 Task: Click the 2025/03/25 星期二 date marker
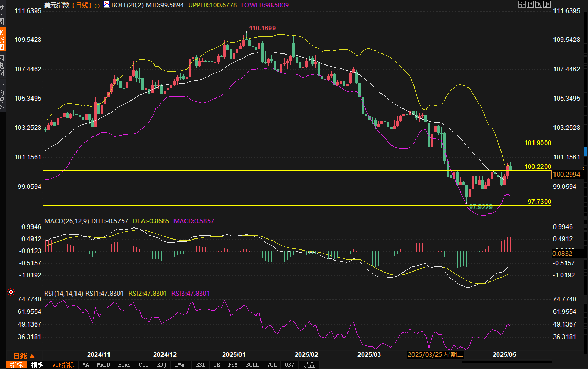(435, 355)
